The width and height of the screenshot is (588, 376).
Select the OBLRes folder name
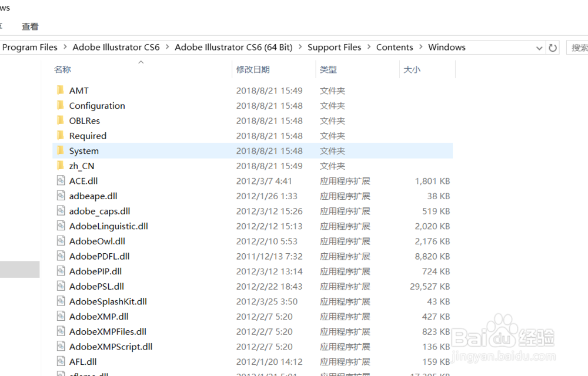pyautogui.click(x=84, y=120)
